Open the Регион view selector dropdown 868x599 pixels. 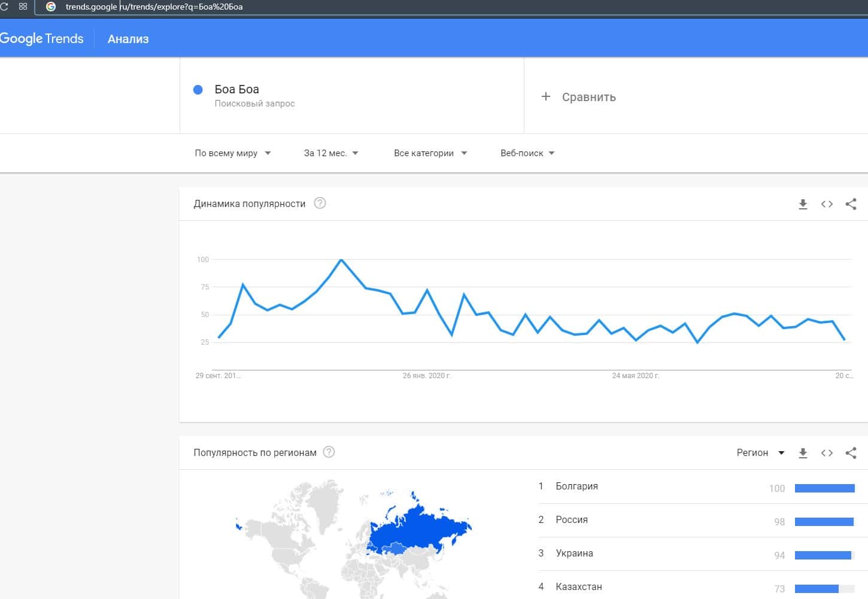click(x=760, y=453)
